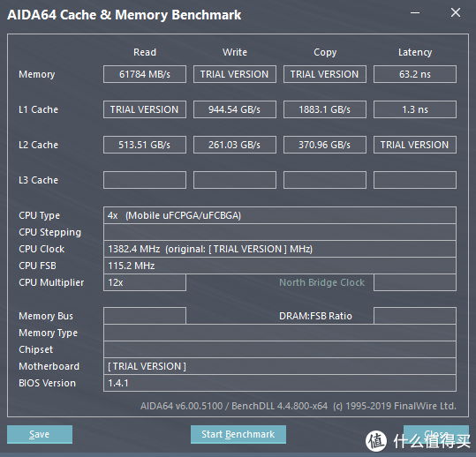Select L1 Cache Write 944.54 GB/s
The height and width of the screenshot is (457, 476).
[x=235, y=109]
